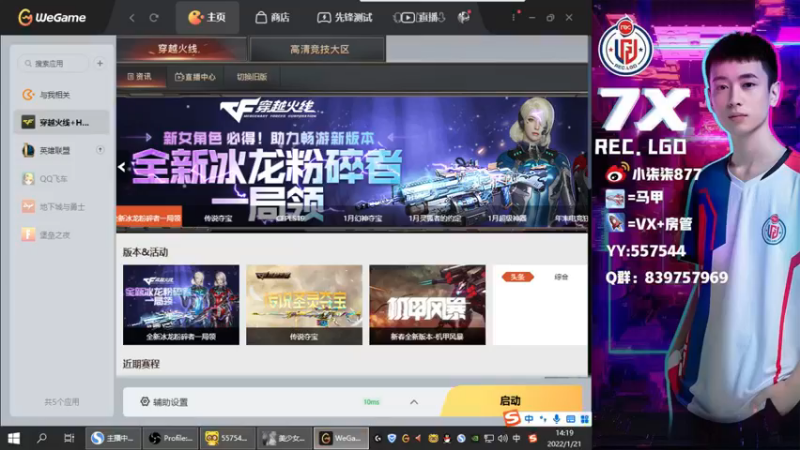The height and width of the screenshot is (450, 800).
Task: Click 切换旧版 to switch to old version
Action: click(251, 77)
